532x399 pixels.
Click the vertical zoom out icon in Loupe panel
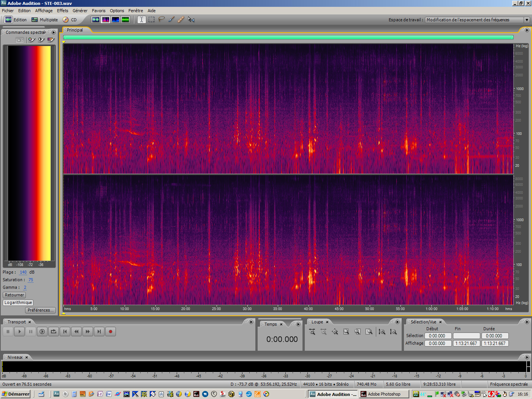[x=393, y=332]
